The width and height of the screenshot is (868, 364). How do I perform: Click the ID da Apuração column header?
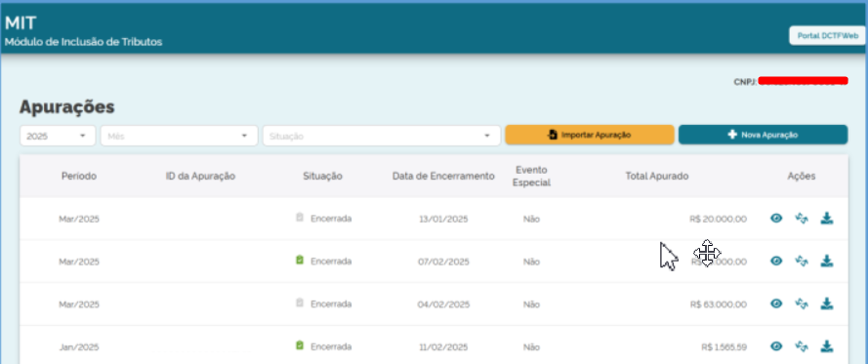tap(200, 177)
